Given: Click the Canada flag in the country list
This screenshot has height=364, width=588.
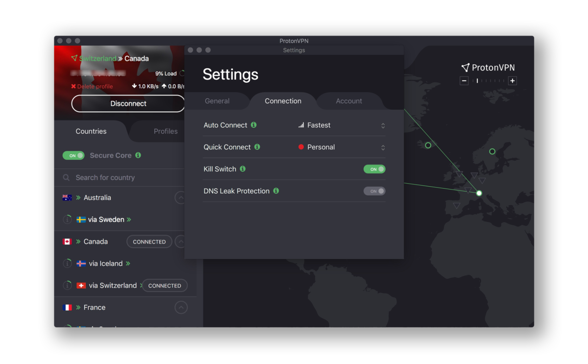Looking at the screenshot, I should tap(67, 242).
